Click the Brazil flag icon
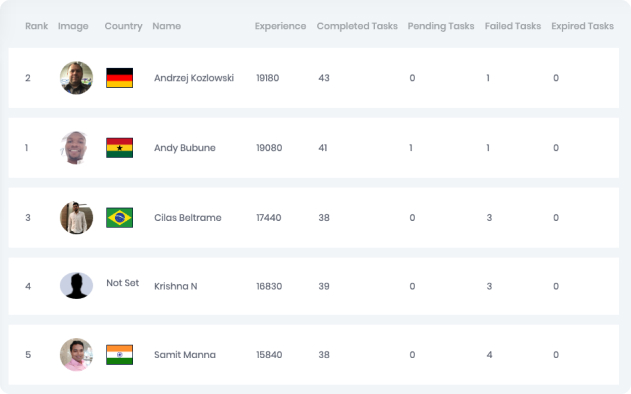Image resolution: width=631 pixels, height=394 pixels. point(120,218)
